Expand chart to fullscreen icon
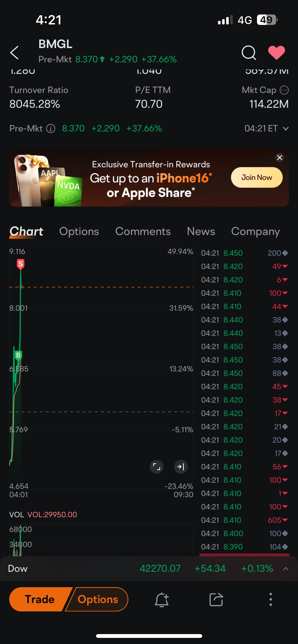Image resolution: width=298 pixels, height=644 pixels. (x=156, y=467)
